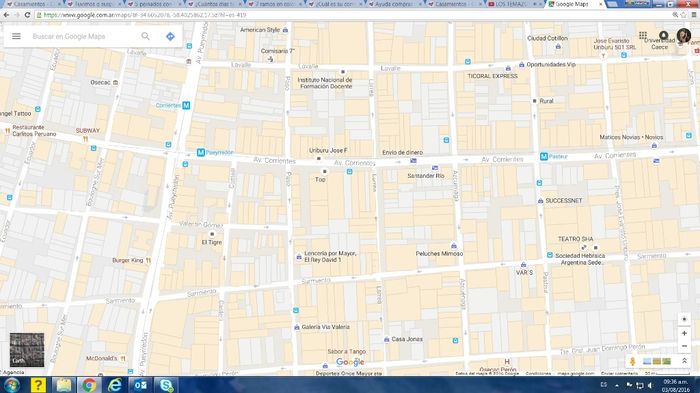
Task: Open the Google apps grid icon
Action: (x=643, y=35)
